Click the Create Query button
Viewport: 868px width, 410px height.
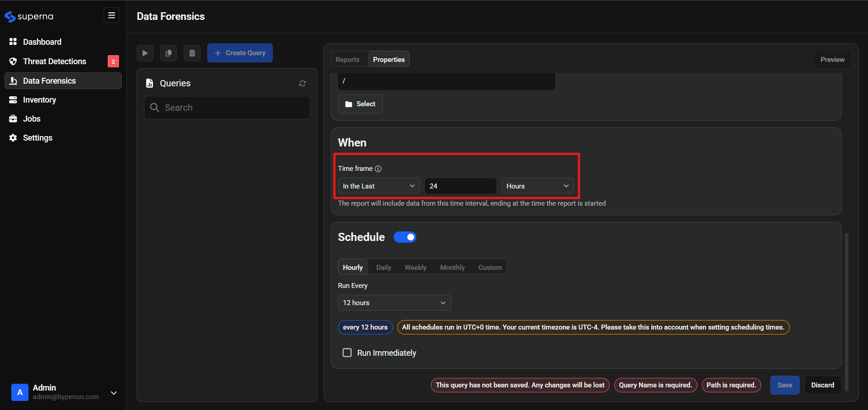tap(240, 53)
